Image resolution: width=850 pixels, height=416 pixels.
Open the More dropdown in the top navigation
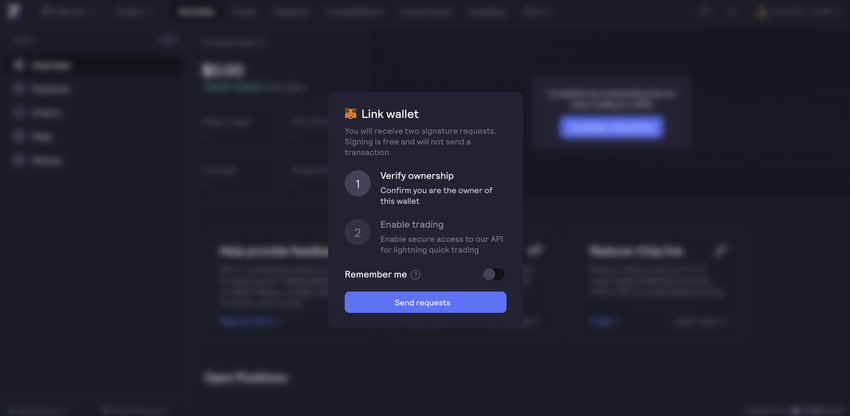537,12
